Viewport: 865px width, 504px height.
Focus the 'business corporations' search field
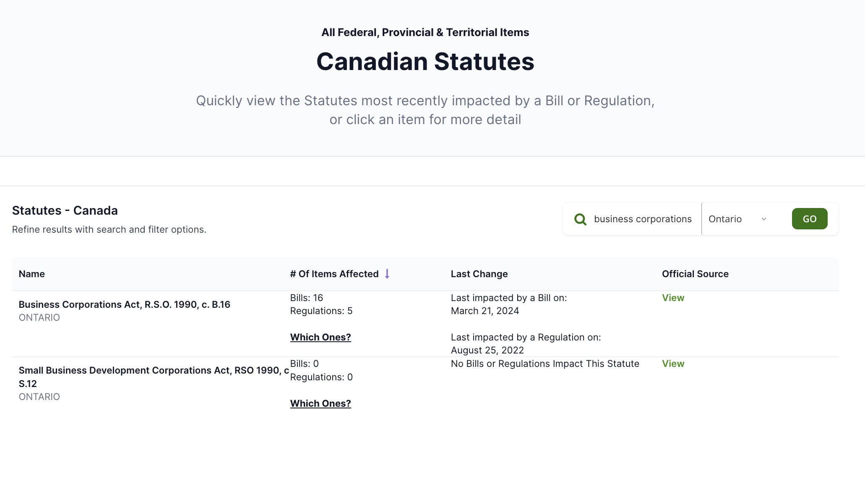[643, 219]
